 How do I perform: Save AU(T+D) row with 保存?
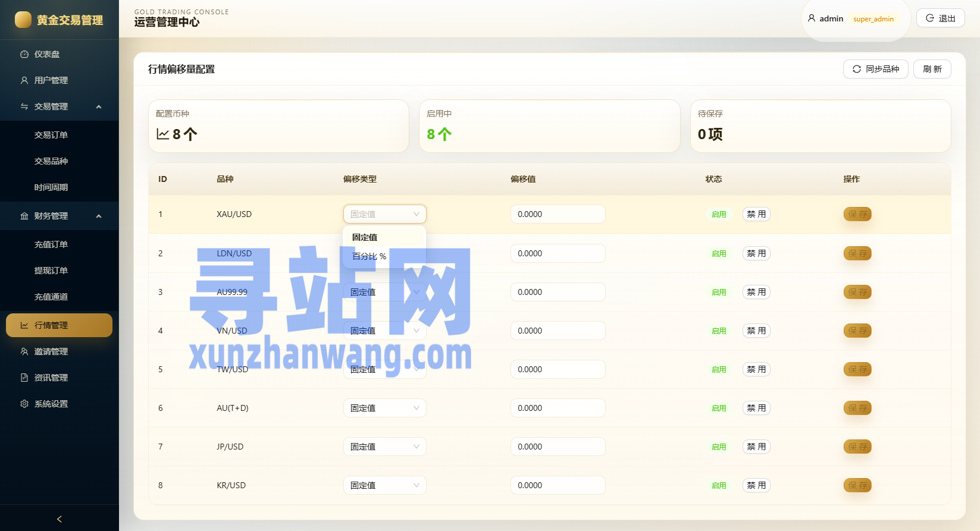(x=857, y=408)
